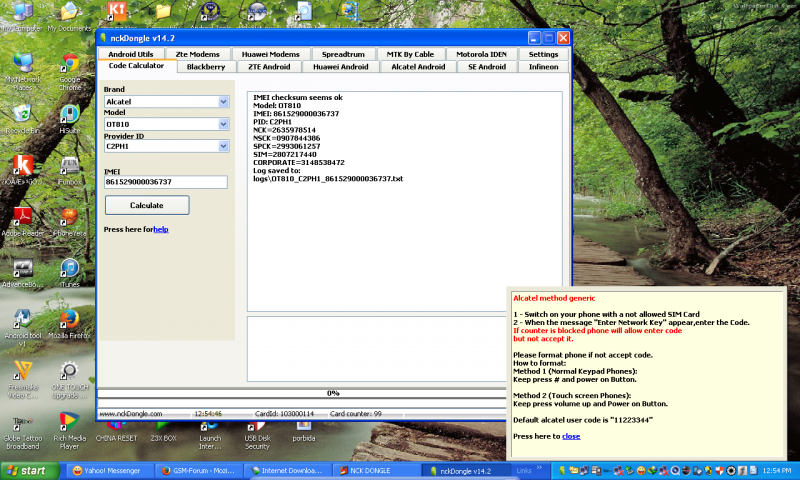This screenshot has height=480, width=800.
Task: Open the Recycle Bin icon
Action: 19,116
